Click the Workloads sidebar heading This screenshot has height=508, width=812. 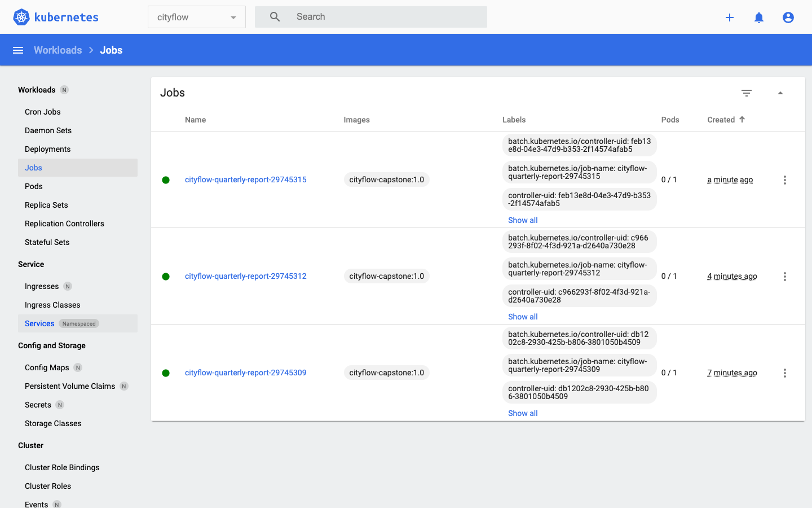coord(37,90)
